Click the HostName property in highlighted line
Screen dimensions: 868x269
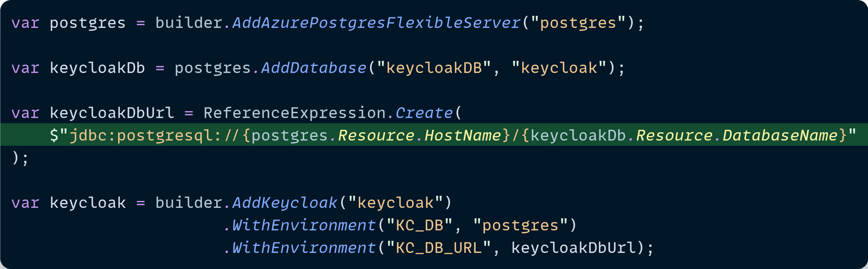[x=463, y=136]
